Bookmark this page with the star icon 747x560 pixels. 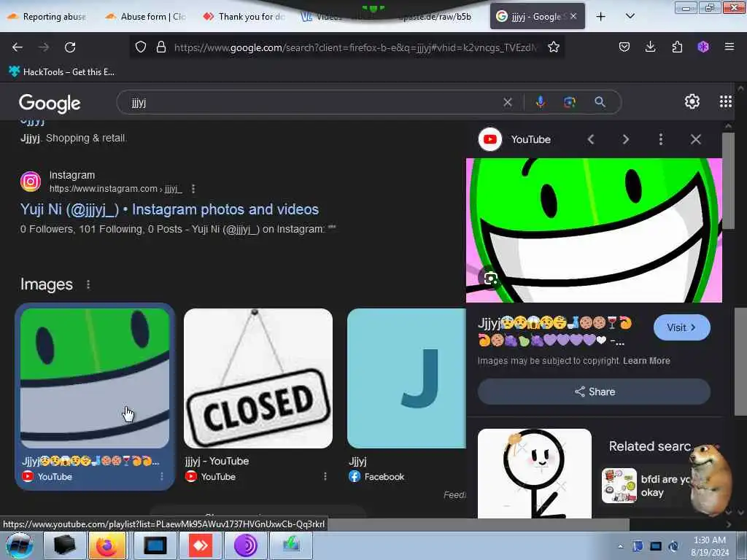[553, 47]
